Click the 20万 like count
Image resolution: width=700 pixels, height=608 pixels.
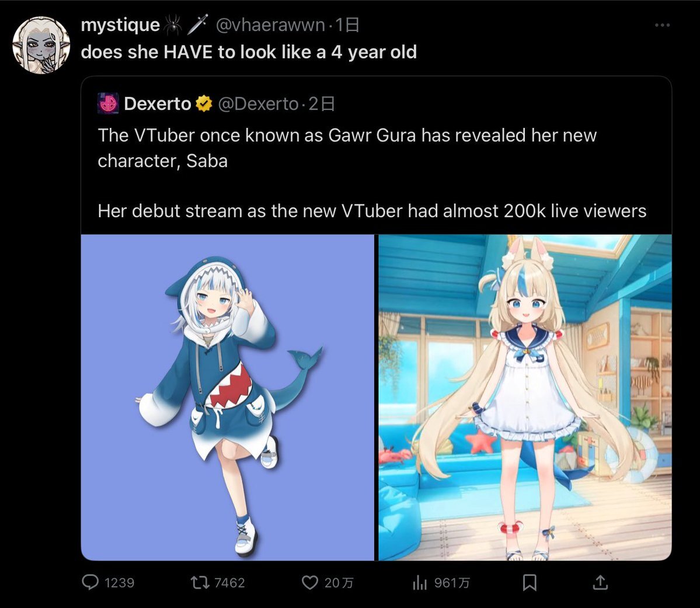[339, 582]
